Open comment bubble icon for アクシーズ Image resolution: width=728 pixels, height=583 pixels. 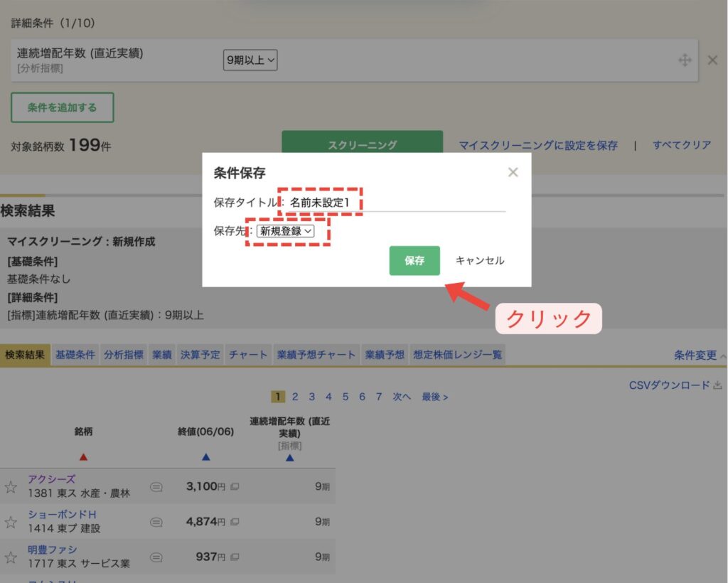tap(156, 487)
